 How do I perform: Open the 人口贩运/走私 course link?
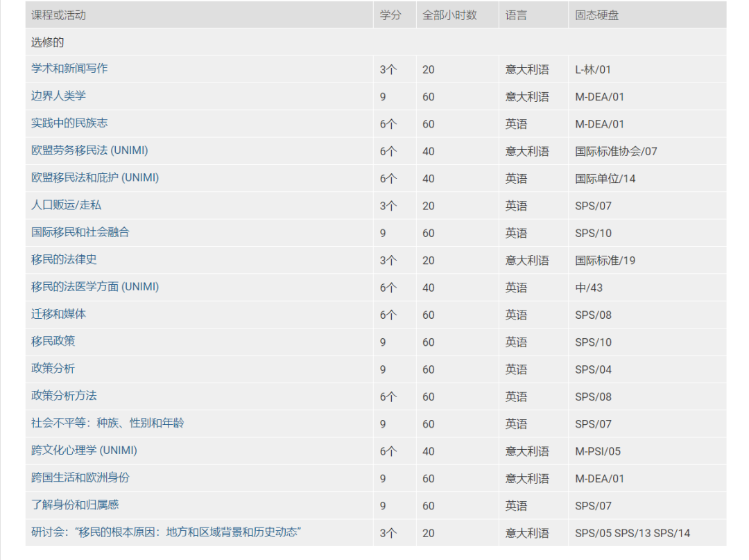coord(66,205)
